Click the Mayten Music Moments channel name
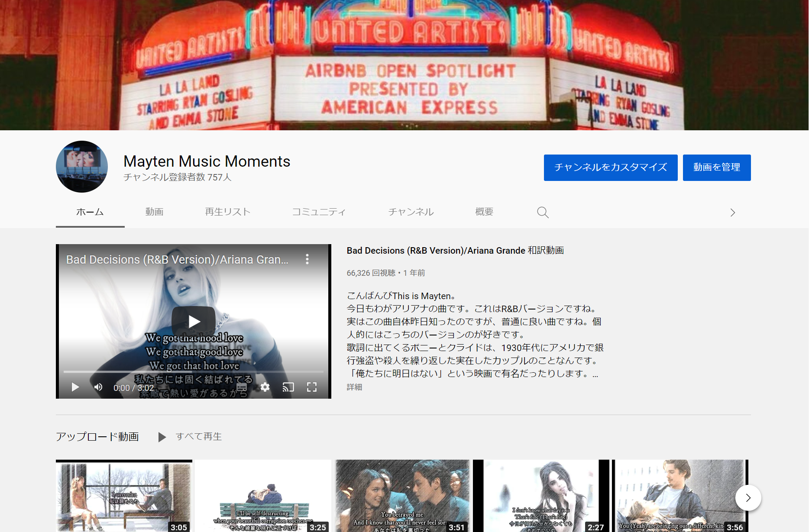The height and width of the screenshot is (532, 809). click(x=207, y=161)
